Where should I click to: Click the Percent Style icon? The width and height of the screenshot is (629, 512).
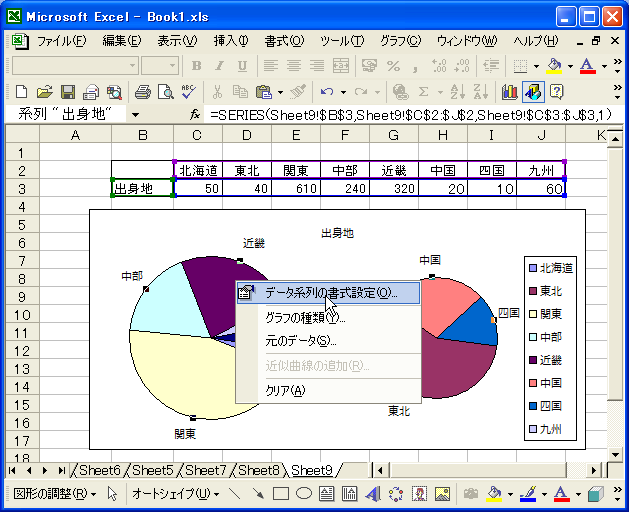[x=394, y=65]
